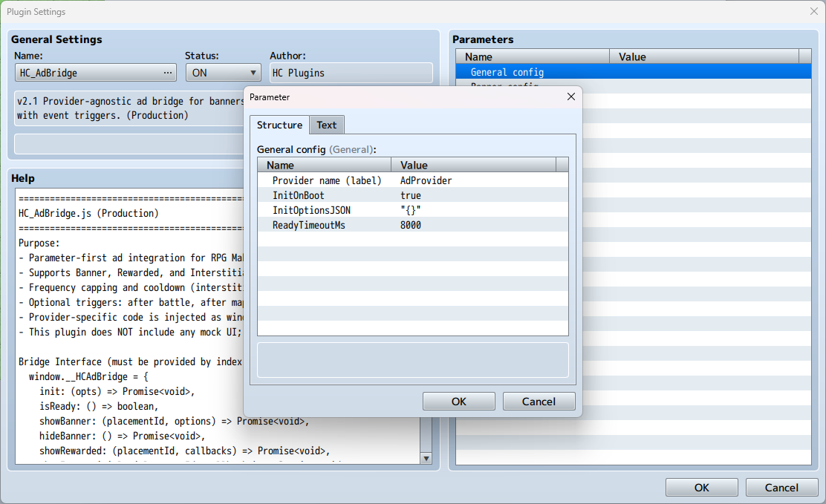Viewport: 826px width, 504px height.
Task: Click OK in Plugin Settings window
Action: [x=702, y=488]
